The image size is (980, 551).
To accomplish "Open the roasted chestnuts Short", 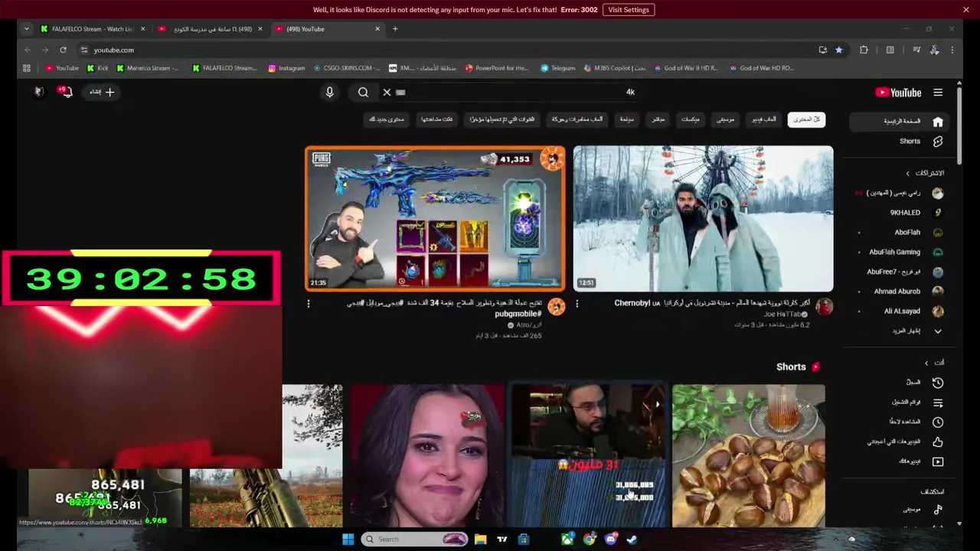I will point(749,456).
